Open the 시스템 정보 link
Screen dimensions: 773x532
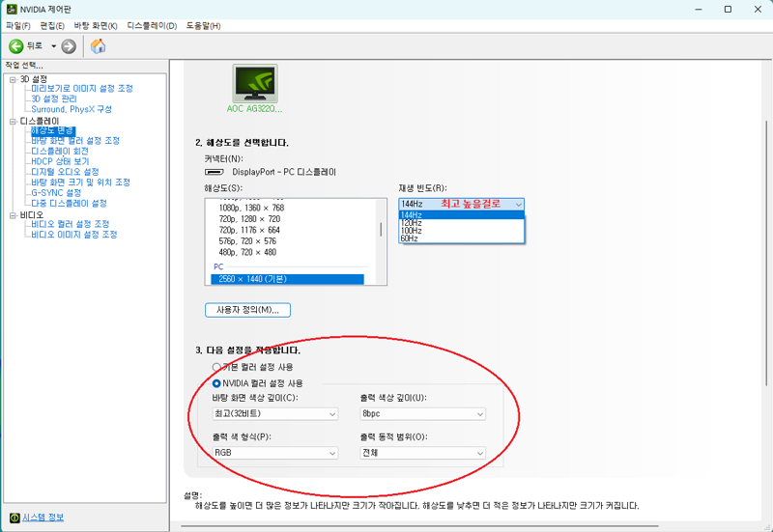(43, 518)
